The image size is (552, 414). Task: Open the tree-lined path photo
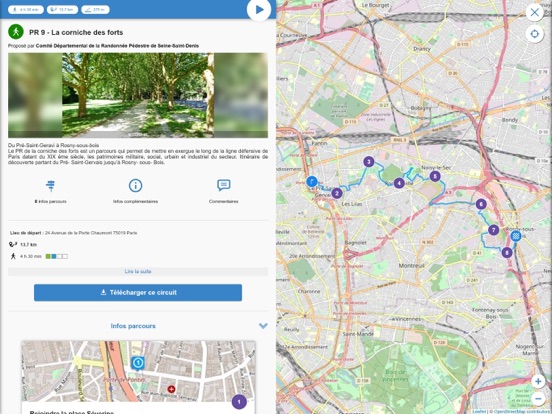(x=138, y=95)
